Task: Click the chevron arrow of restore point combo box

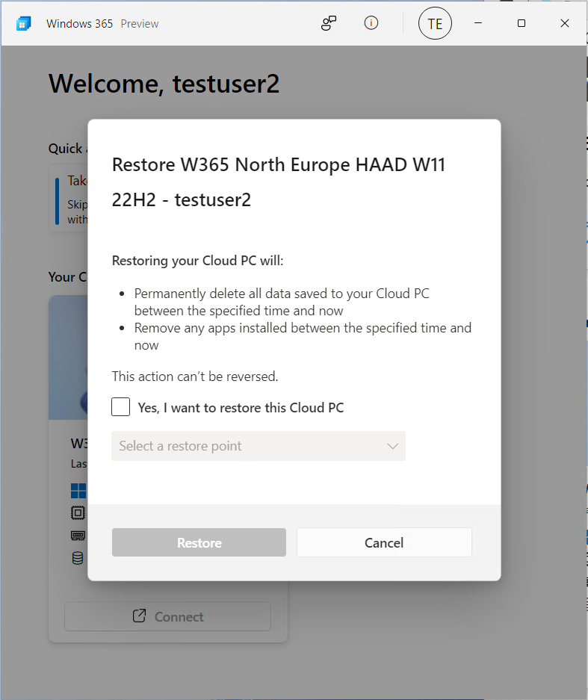Action: point(392,446)
